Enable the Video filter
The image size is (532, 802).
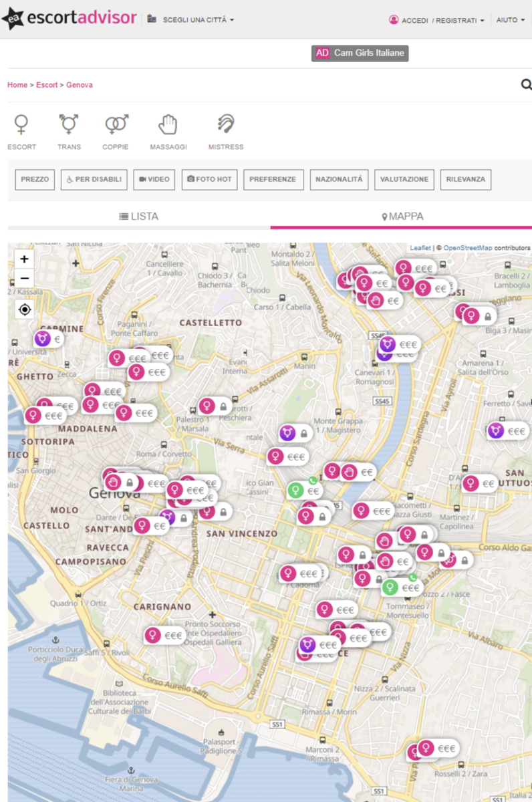154,180
